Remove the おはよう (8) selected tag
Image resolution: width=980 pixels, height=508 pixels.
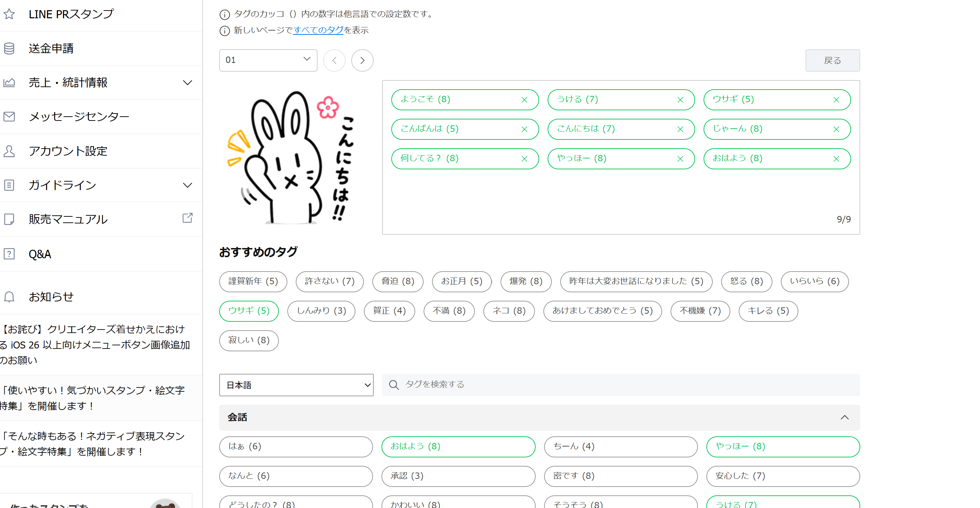836,159
